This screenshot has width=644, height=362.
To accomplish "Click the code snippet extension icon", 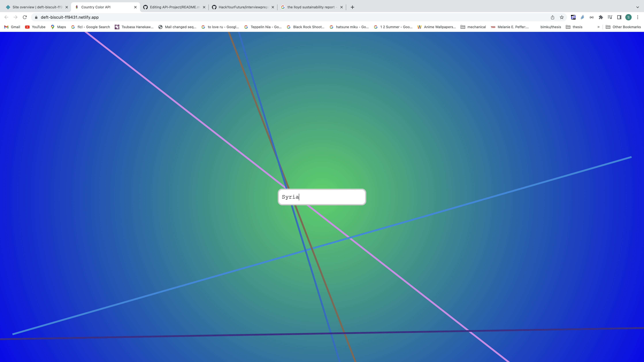I will click(592, 17).
